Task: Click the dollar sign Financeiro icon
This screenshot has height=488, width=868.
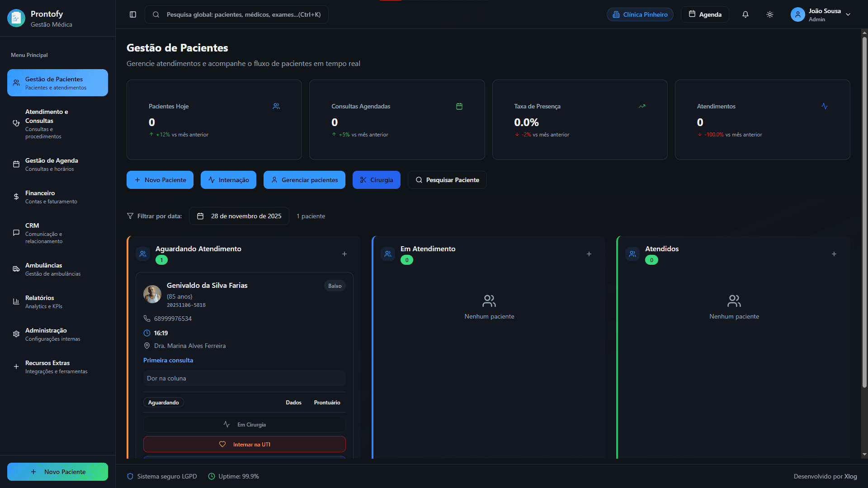Action: click(x=16, y=197)
